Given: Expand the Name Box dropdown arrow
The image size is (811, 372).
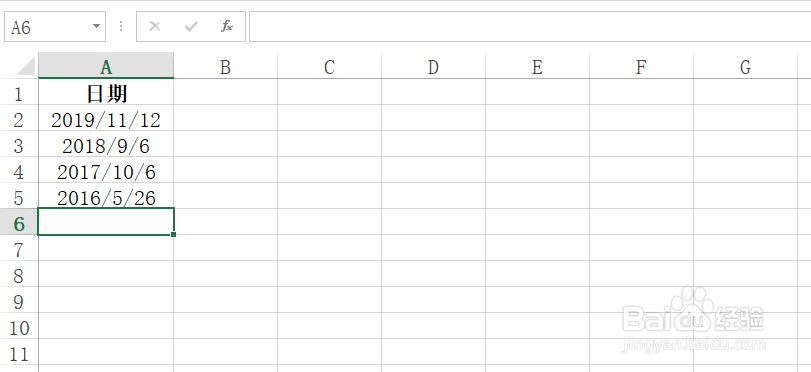Looking at the screenshot, I should coord(96,26).
